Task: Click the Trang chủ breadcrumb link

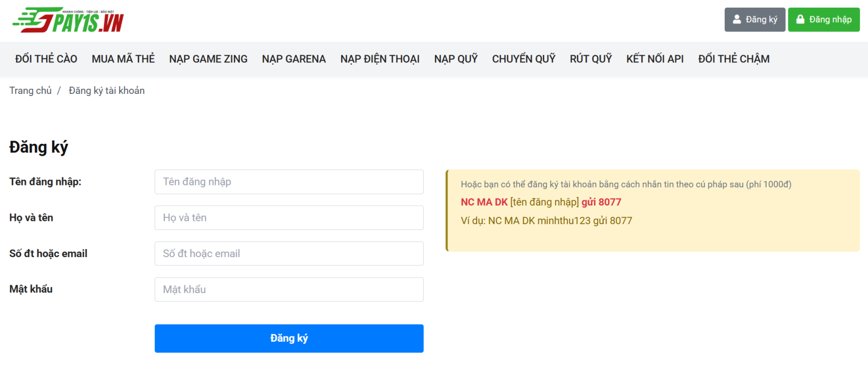Action: point(30,91)
